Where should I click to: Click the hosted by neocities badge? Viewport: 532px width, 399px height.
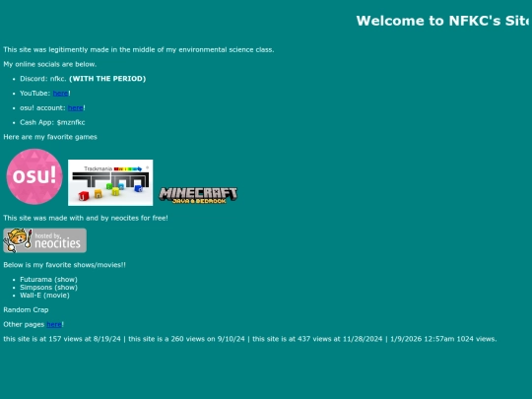point(44,240)
